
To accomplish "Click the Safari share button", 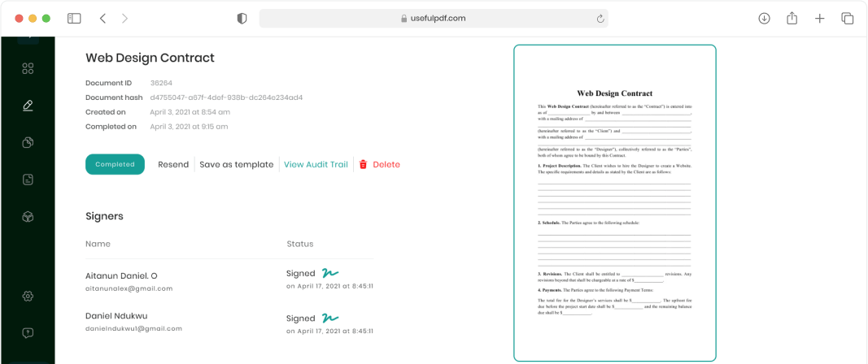I will tap(792, 18).
